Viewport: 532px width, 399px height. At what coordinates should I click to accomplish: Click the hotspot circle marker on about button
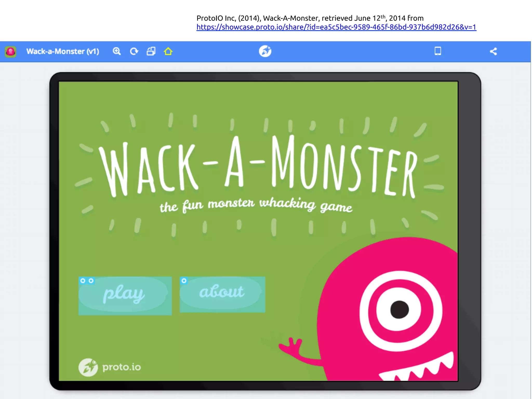pos(184,281)
